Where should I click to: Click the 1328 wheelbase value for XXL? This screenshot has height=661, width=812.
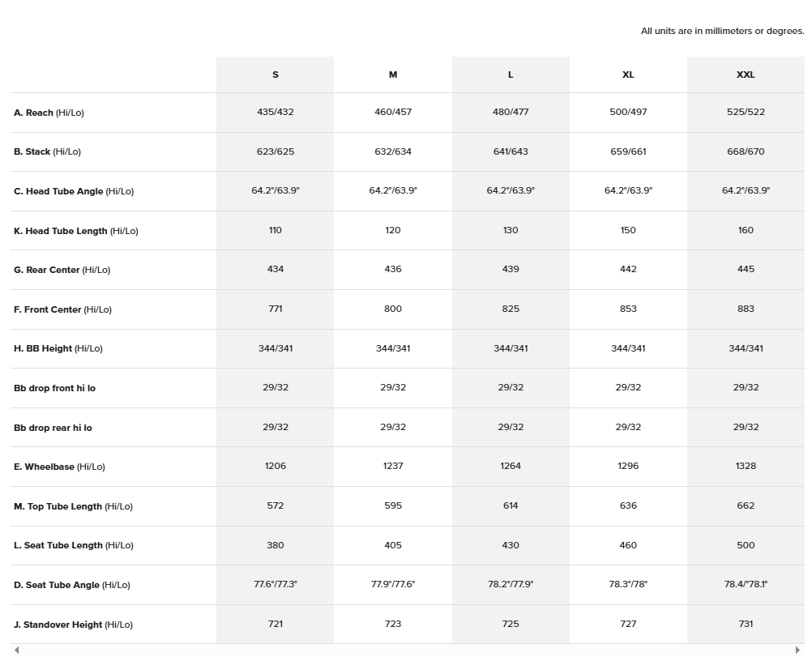point(746,466)
